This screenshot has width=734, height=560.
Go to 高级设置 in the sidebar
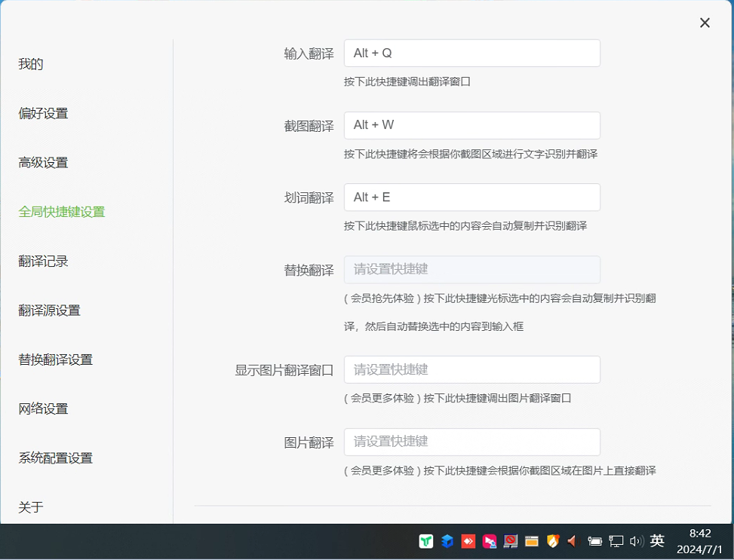[x=43, y=163]
